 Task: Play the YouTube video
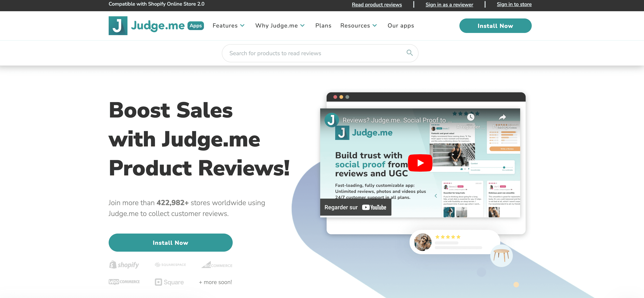click(420, 163)
